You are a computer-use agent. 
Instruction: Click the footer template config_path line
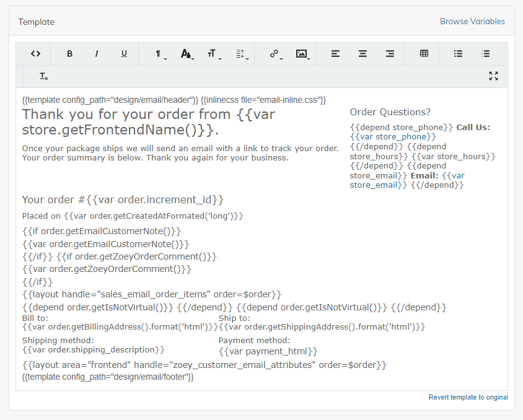(108, 377)
